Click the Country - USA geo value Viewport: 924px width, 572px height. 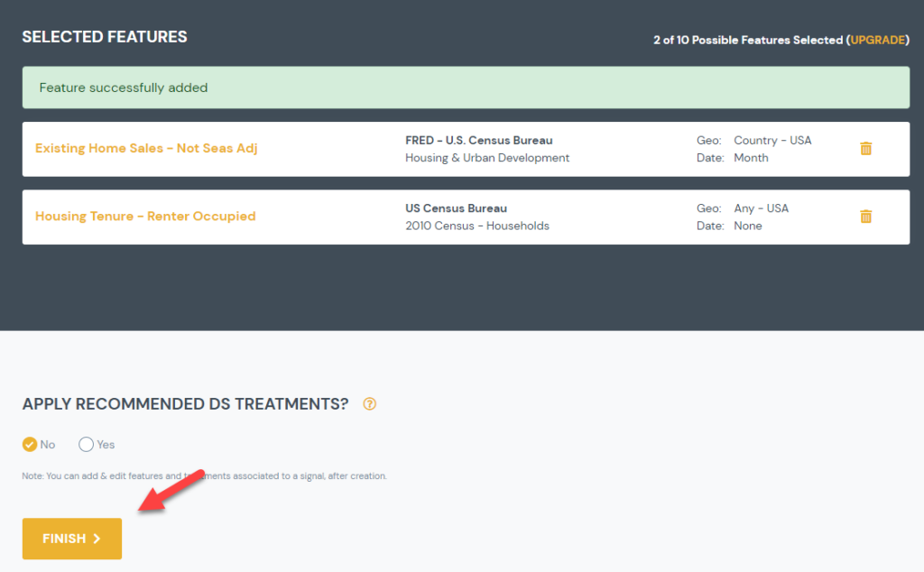coord(772,141)
